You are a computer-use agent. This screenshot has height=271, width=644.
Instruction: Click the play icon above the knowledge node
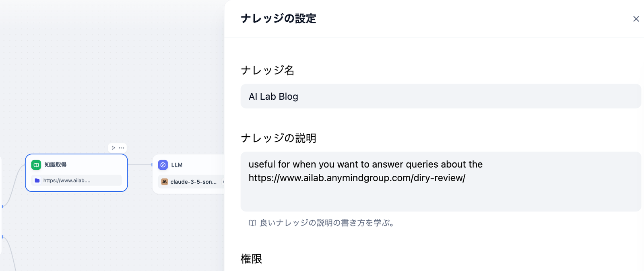(114, 148)
